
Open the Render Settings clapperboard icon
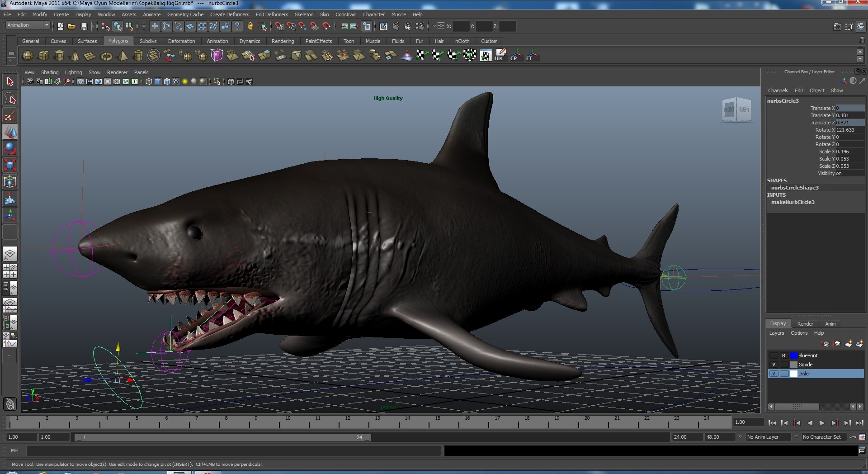pyautogui.click(x=419, y=26)
